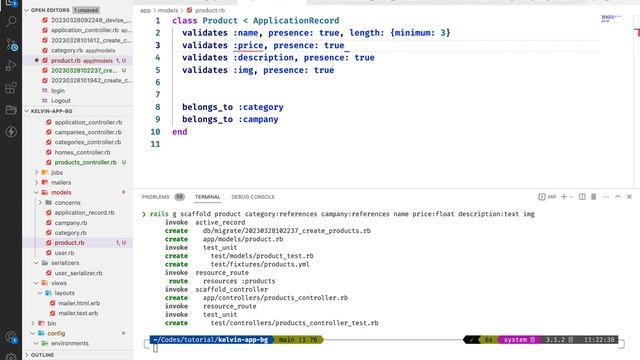Open mailer.text.erb in layouts folder
The width and height of the screenshot is (640, 360).
[78, 313]
